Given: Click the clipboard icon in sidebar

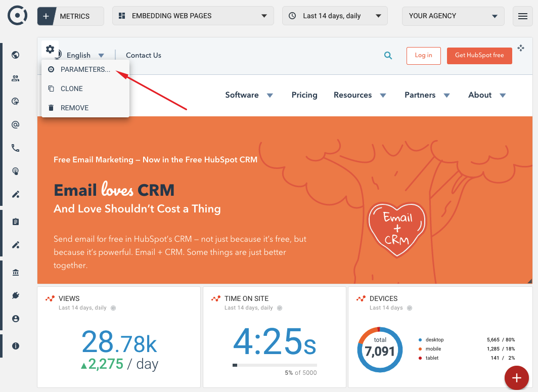Looking at the screenshot, I should click(x=16, y=222).
